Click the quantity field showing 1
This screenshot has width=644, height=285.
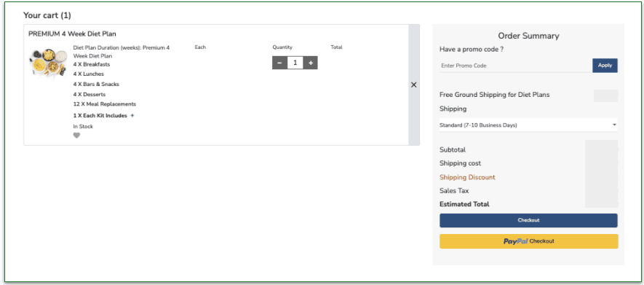click(295, 63)
